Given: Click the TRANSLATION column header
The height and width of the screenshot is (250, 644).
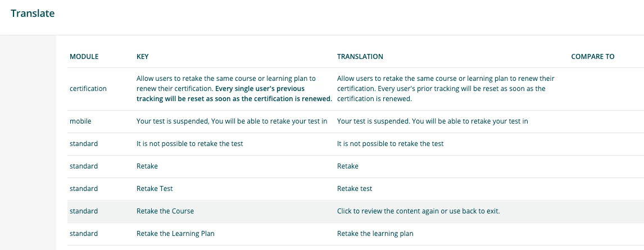Looking at the screenshot, I should pyautogui.click(x=360, y=57).
